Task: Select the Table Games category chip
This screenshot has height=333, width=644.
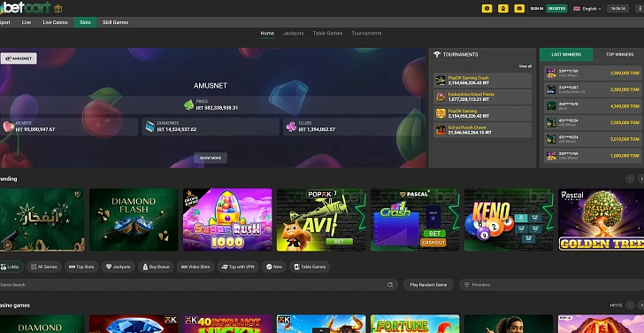Action: 310,267
